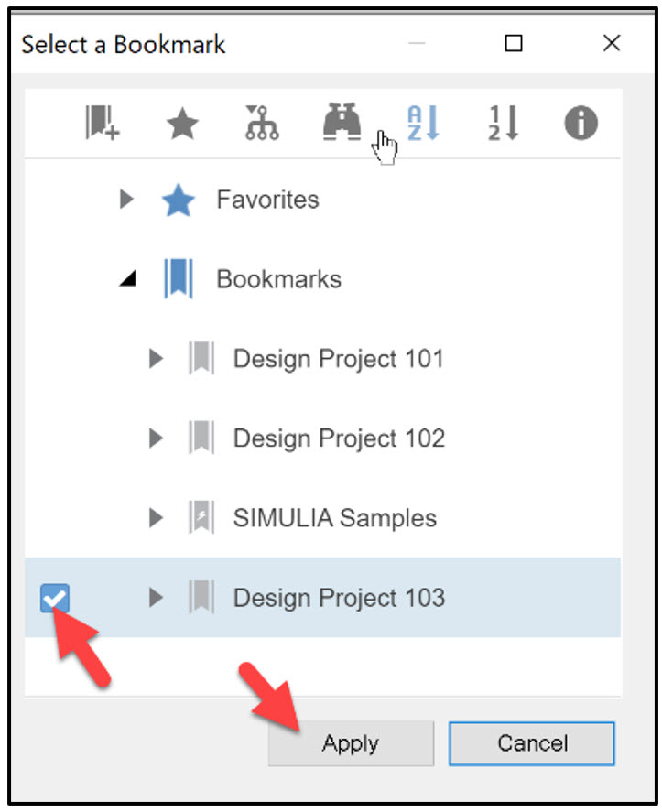The height and width of the screenshot is (812, 662).
Task: Expand the SIMULIA Samples node
Action: coord(156,518)
